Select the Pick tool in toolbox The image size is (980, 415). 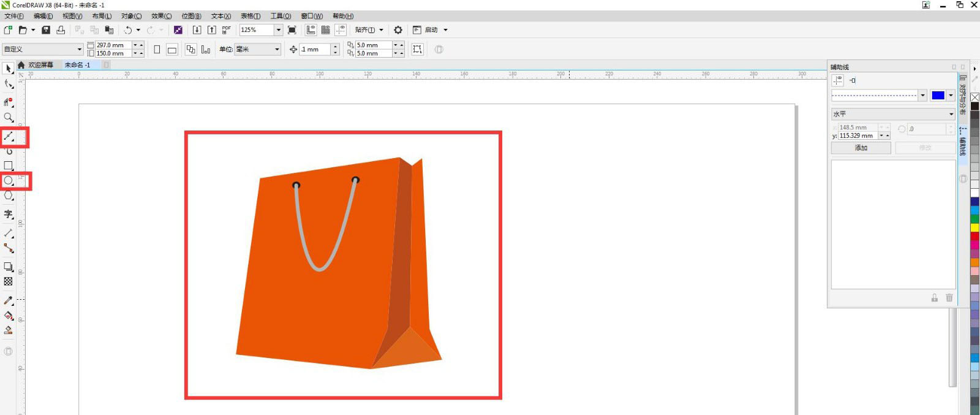[9, 69]
